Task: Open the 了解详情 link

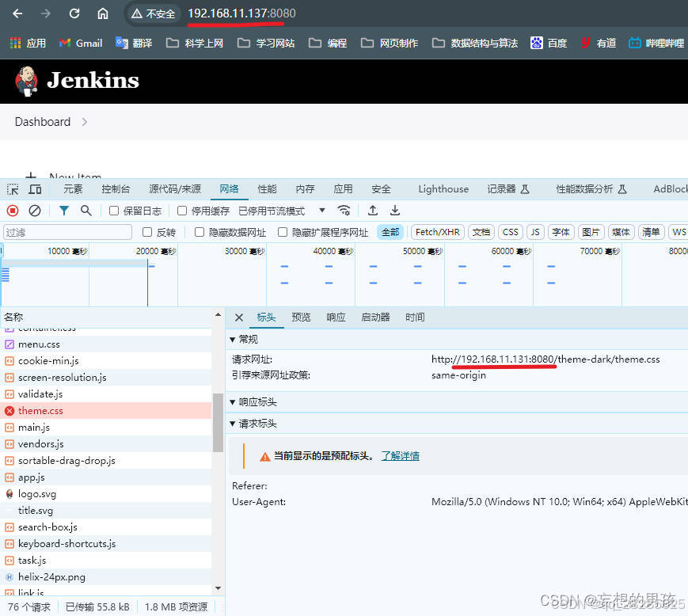Action: tap(400, 456)
